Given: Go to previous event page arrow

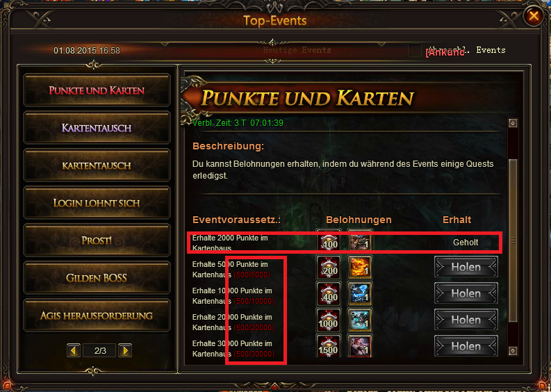Looking at the screenshot, I should (74, 350).
